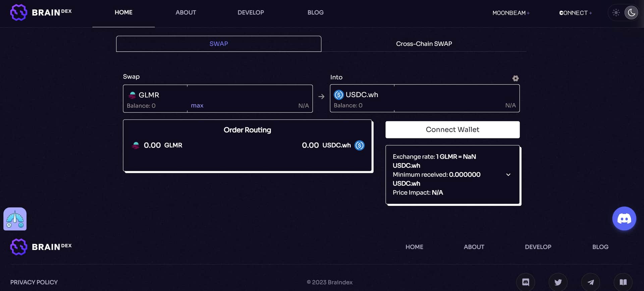Image resolution: width=644 pixels, height=291 pixels.
Task: Click the floating Discord chat button
Action: (x=624, y=219)
